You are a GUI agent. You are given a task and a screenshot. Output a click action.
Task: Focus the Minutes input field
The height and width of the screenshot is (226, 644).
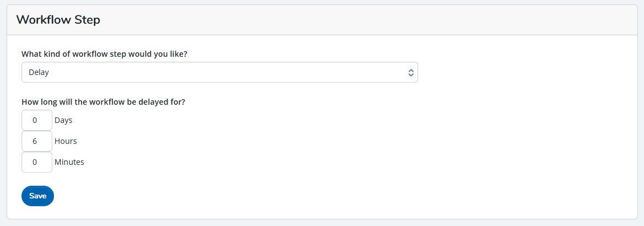click(36, 162)
